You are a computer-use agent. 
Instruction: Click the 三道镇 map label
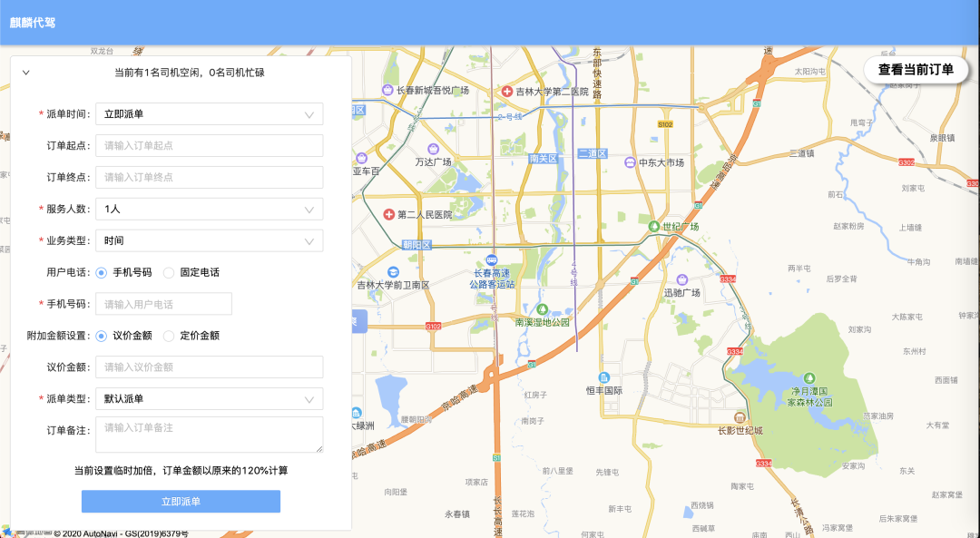[802, 153]
